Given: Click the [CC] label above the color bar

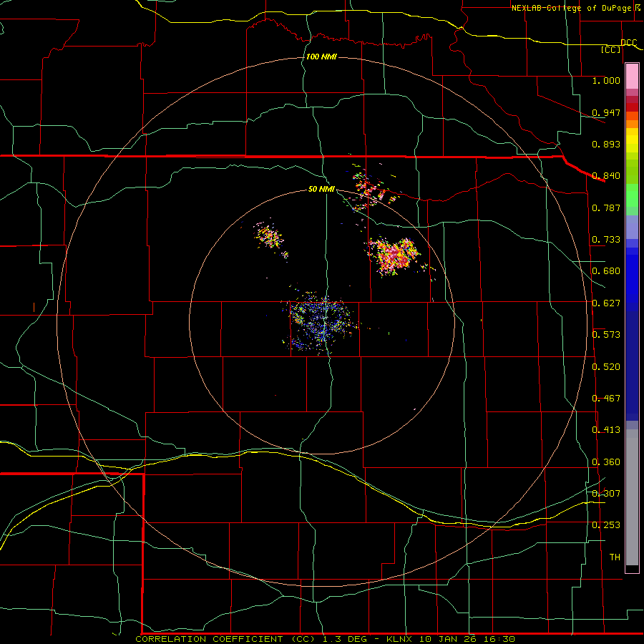Looking at the screenshot, I should [x=611, y=49].
